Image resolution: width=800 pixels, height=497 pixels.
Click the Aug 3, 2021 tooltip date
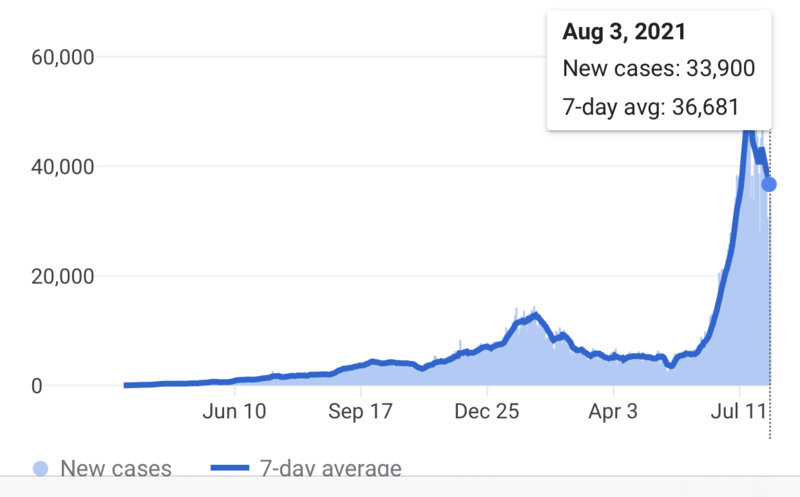pyautogui.click(x=624, y=32)
